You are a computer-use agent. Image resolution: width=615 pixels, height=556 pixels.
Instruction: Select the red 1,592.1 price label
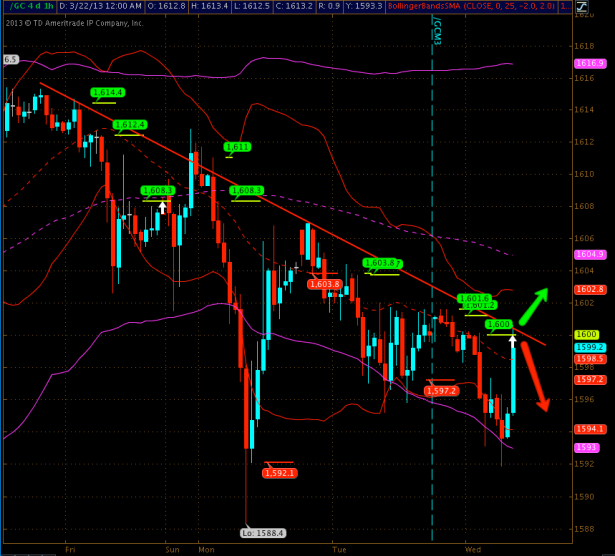279,472
